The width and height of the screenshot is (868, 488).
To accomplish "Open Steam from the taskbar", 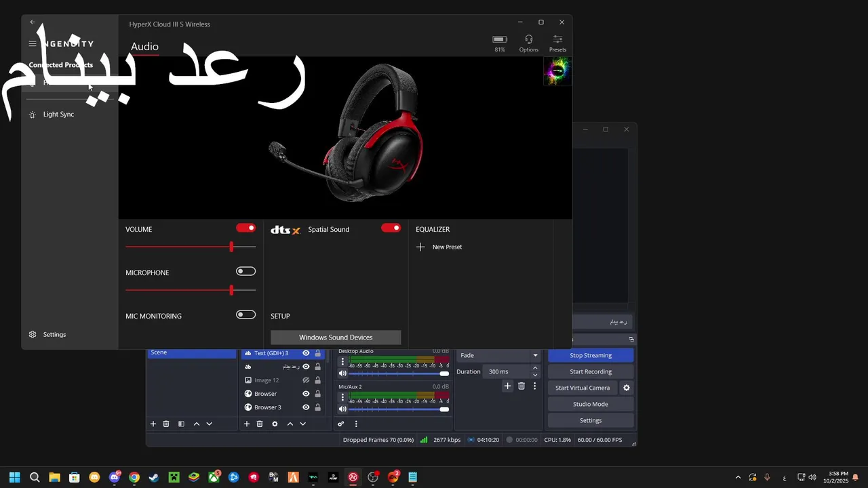I will (x=154, y=477).
